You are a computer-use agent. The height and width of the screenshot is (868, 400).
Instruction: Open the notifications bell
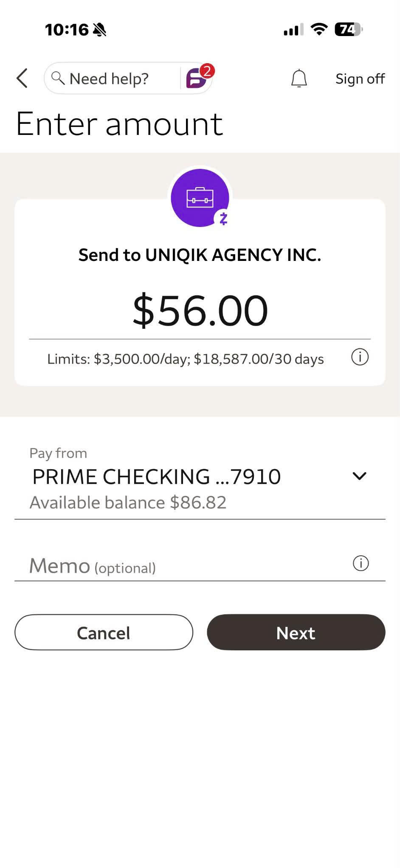pyautogui.click(x=299, y=78)
